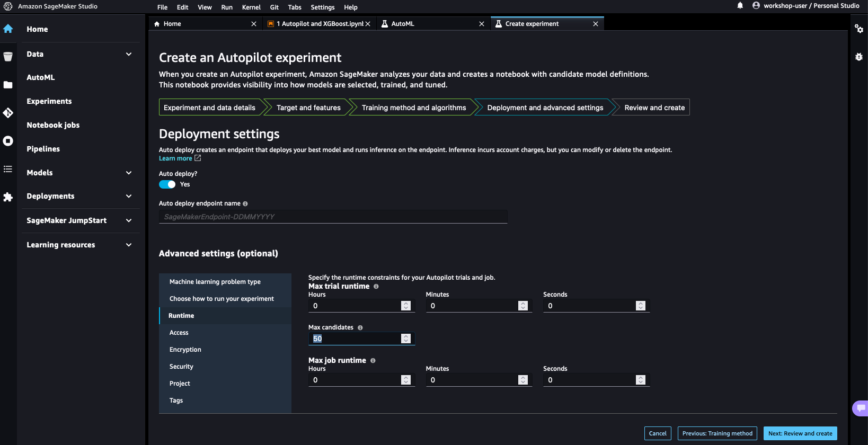Click info icon next to Max trial runtime
This screenshot has height=445, width=868.
(x=376, y=287)
